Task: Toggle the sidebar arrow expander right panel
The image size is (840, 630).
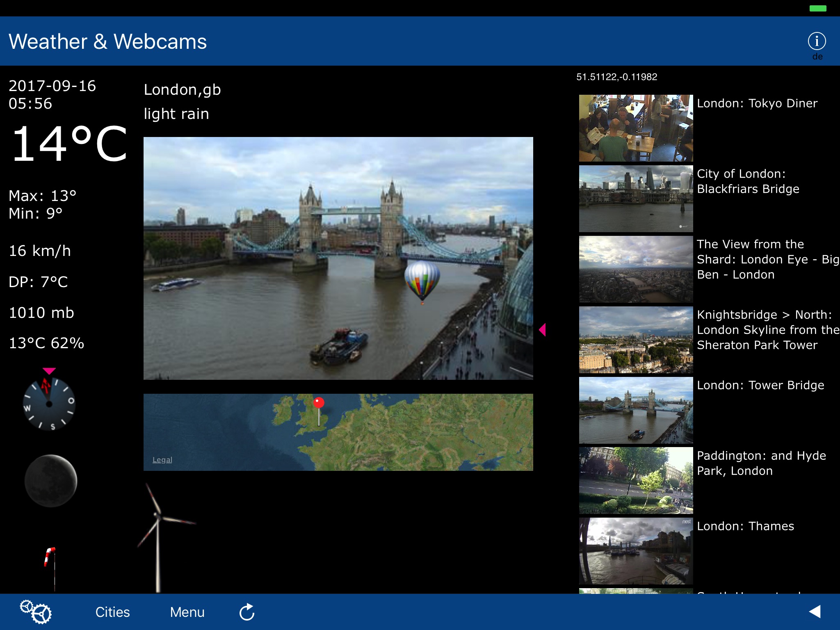Action: click(x=542, y=329)
